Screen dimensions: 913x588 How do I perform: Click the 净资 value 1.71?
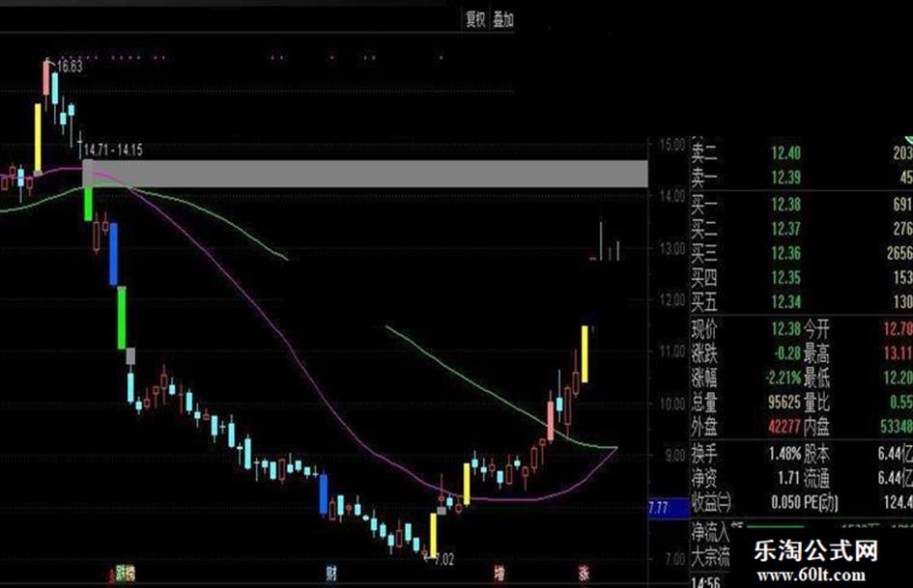[789, 478]
